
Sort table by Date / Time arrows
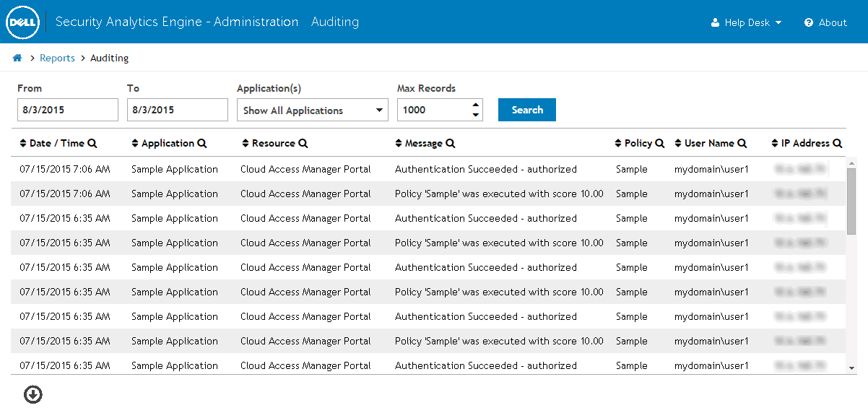pyautogui.click(x=23, y=144)
